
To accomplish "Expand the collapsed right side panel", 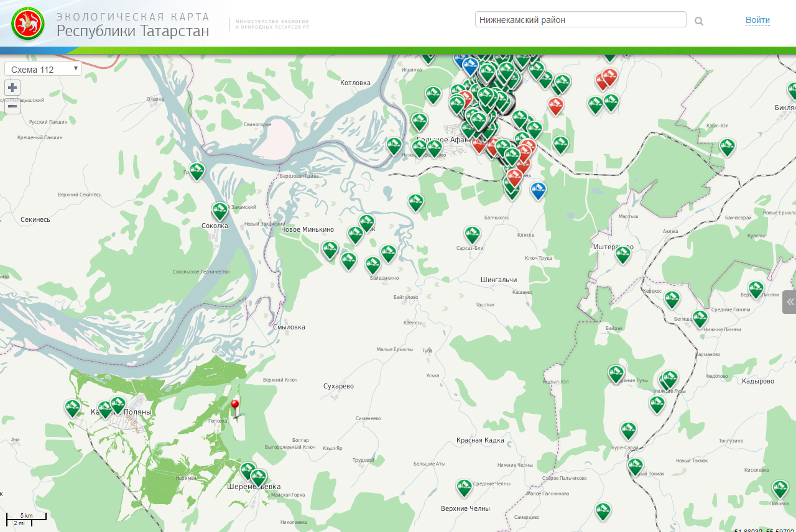I will [x=790, y=302].
